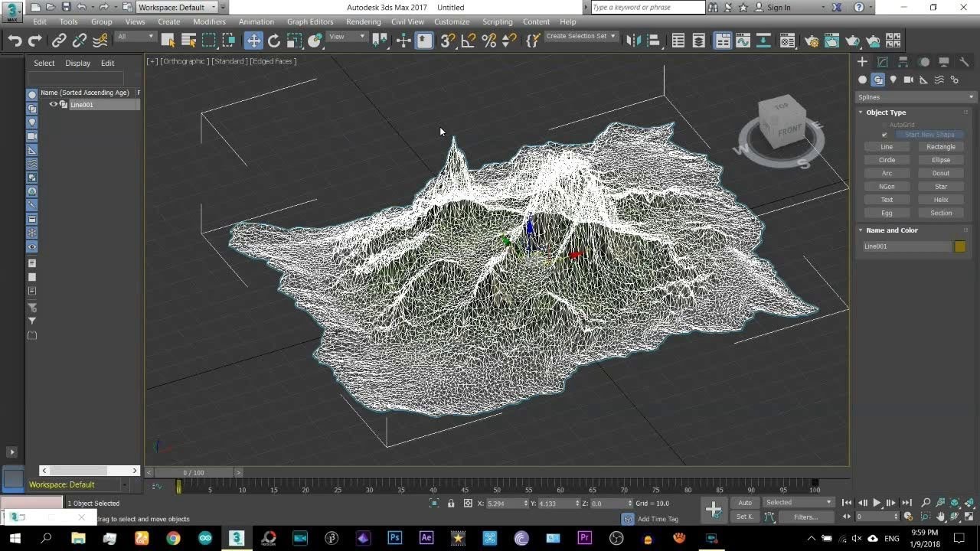This screenshot has width=980, height=551.
Task: Hide Line001 using its eye icon
Action: 53,105
